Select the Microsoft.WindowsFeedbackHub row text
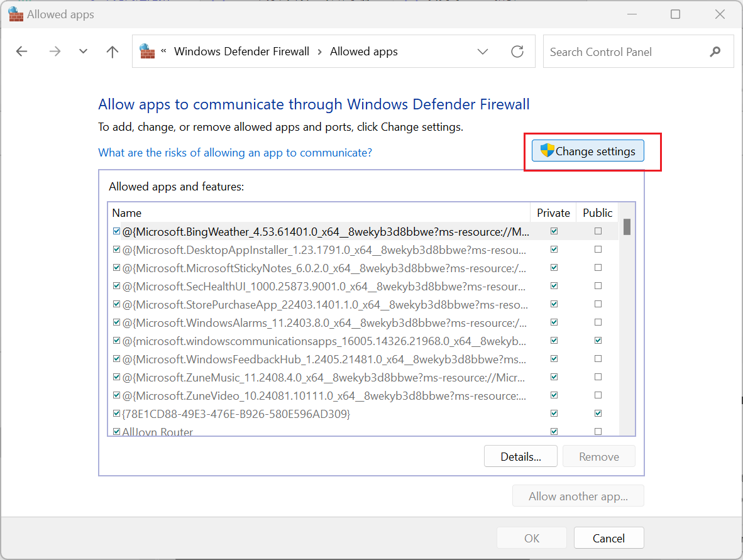This screenshot has width=743, height=560. [324, 359]
